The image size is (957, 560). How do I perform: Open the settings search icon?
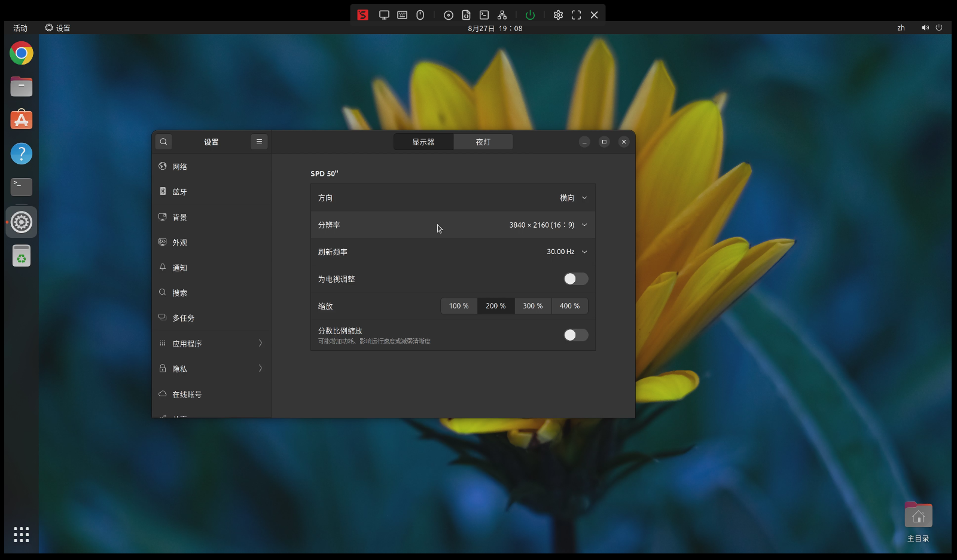(163, 142)
